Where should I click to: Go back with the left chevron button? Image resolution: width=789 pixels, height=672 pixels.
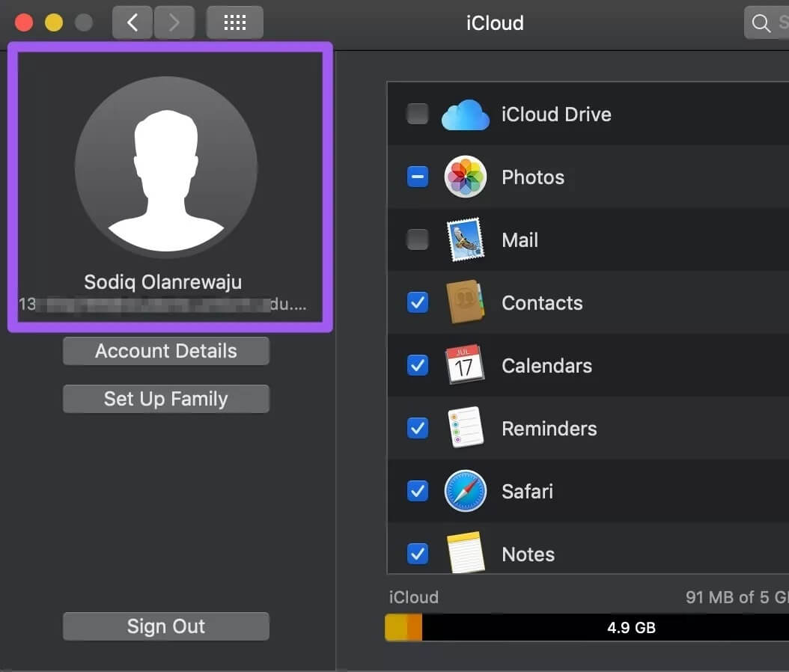click(132, 22)
